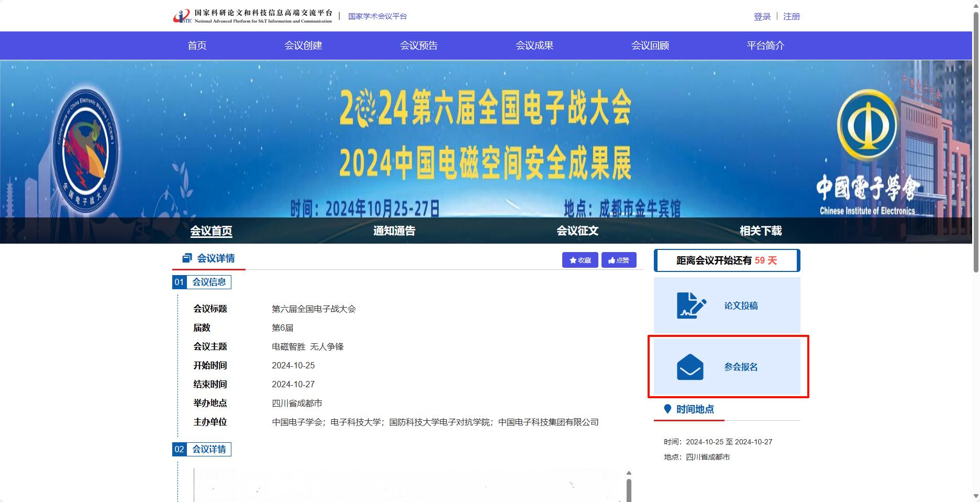980x502 pixels.
Task: Click the 时间地点 sidebar heading
Action: [695, 409]
